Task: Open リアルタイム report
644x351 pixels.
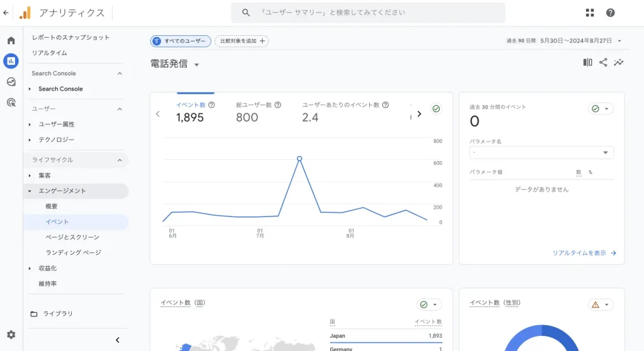Action: pyautogui.click(x=49, y=53)
